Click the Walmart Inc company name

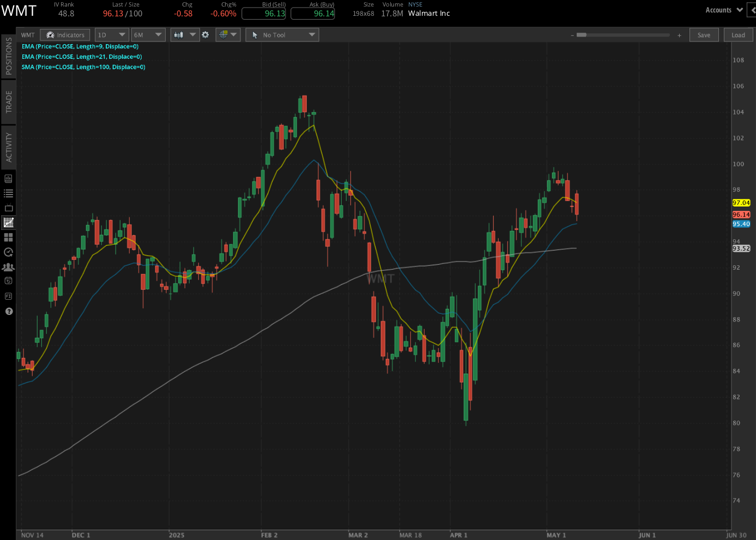pos(429,14)
